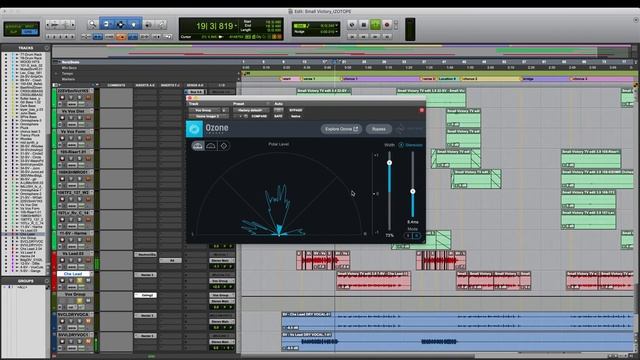This screenshot has height=360, width=640.
Task: Click the main counter showing 19|3|819
Action: pyautogui.click(x=215, y=26)
